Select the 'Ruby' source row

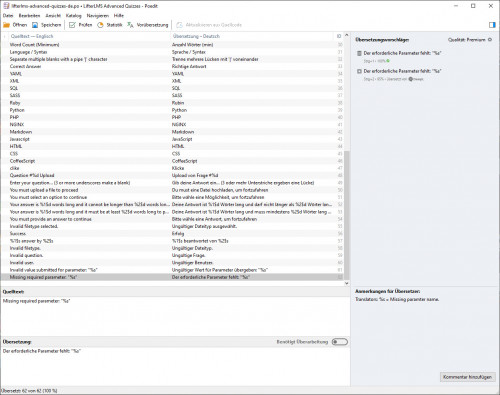pyautogui.click(x=172, y=103)
